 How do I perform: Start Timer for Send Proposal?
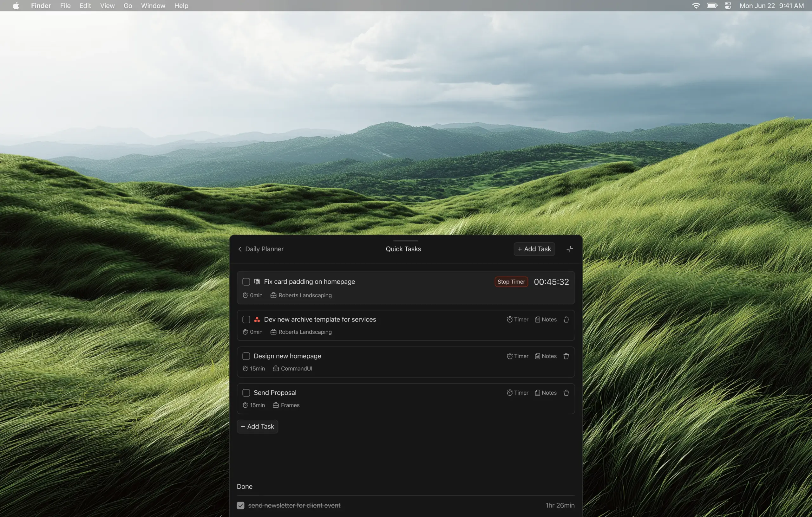point(517,393)
